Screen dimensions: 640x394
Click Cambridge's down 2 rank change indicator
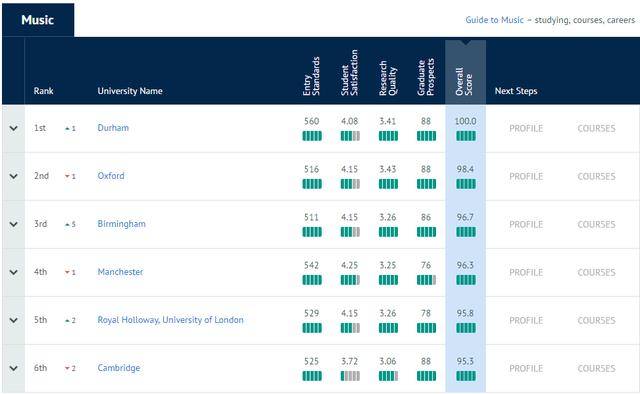[70, 368]
